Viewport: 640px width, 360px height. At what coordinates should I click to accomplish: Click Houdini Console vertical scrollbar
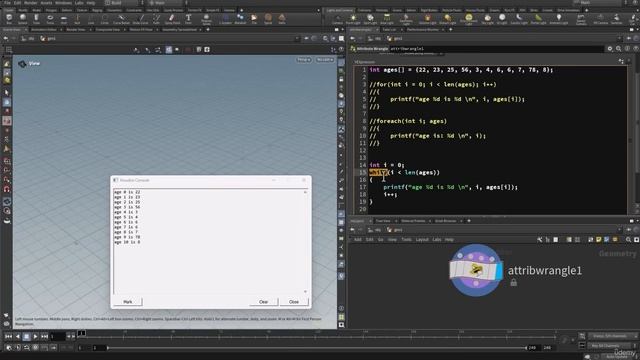click(305, 241)
